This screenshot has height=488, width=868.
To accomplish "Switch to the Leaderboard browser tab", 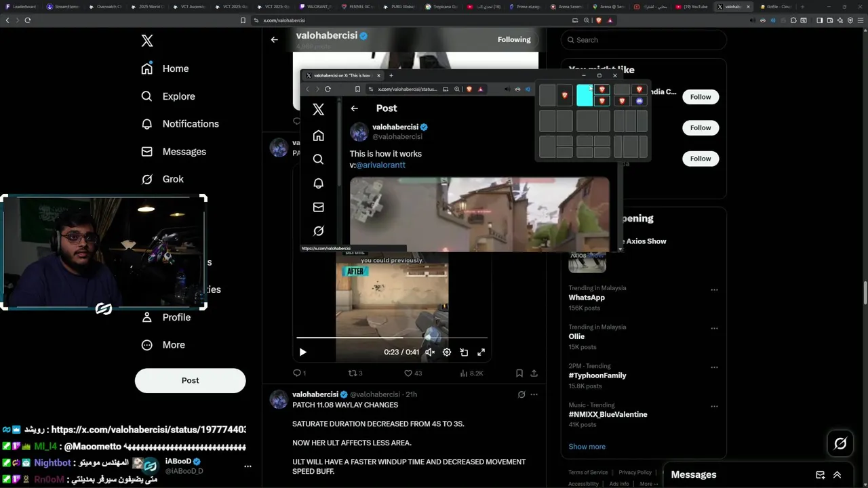I will pos(22,7).
